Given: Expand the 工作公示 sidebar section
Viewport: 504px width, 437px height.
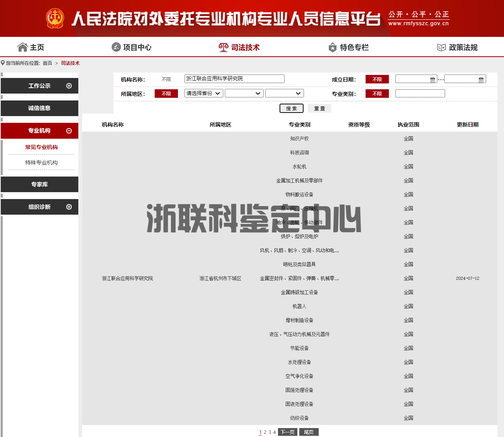Looking at the screenshot, I should pos(69,85).
